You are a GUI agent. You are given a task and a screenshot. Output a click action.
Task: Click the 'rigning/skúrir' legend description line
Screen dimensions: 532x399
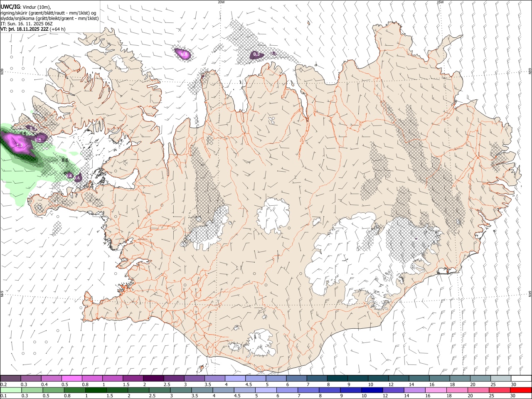pyautogui.click(x=49, y=13)
